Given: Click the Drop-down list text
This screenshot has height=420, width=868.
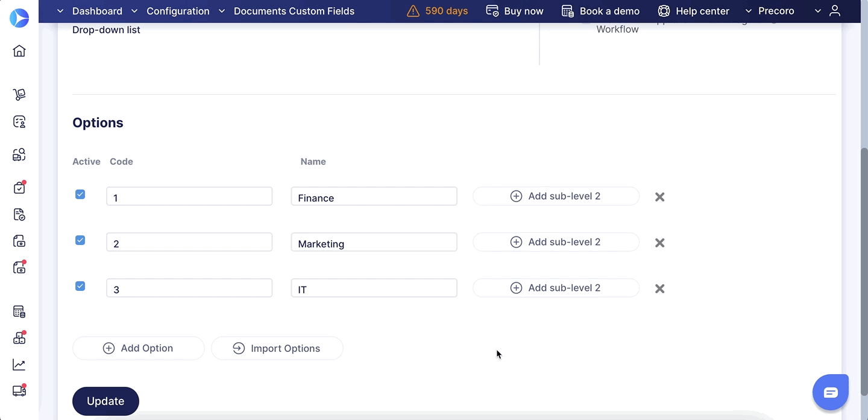Looking at the screenshot, I should point(106,30).
